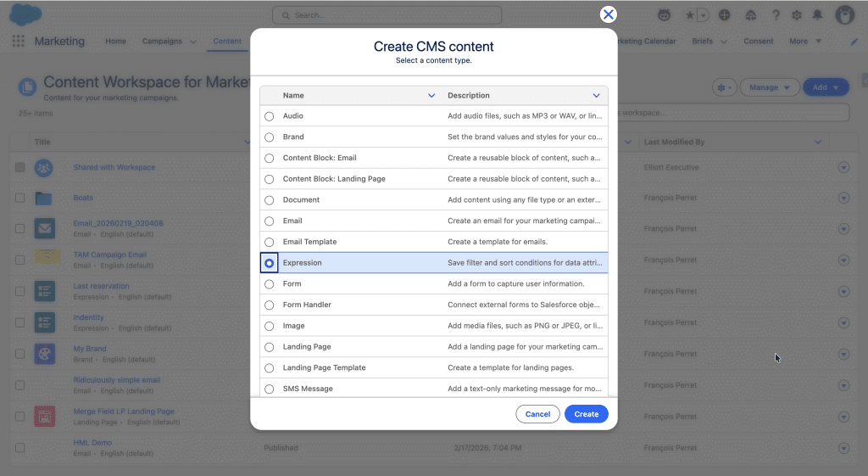
Task: Open the App Launcher grid icon
Action: [18, 42]
